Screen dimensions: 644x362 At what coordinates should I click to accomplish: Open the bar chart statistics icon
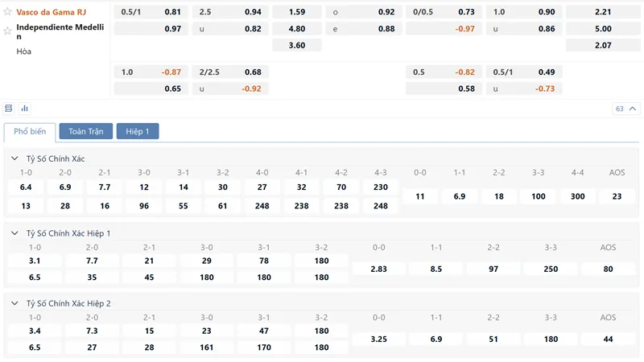point(25,109)
